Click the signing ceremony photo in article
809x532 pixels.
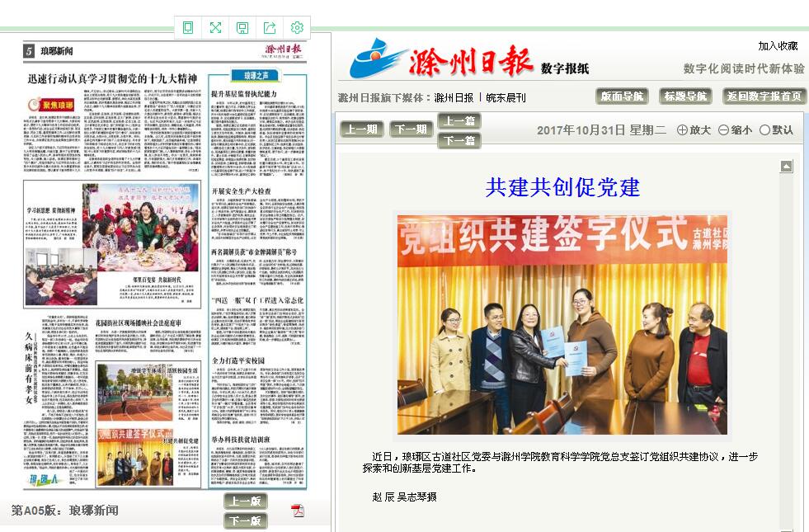pyautogui.click(x=562, y=325)
